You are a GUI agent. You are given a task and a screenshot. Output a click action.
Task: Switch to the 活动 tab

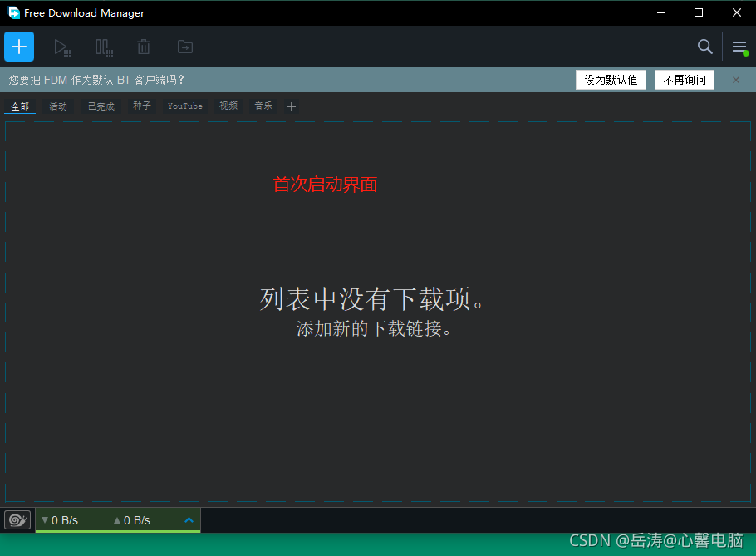point(57,106)
